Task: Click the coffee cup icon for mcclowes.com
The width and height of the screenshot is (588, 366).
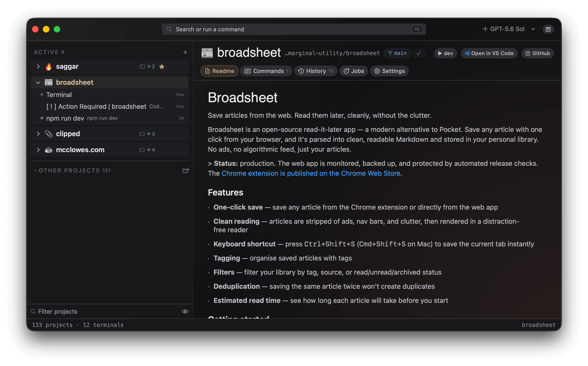Action: (x=49, y=150)
